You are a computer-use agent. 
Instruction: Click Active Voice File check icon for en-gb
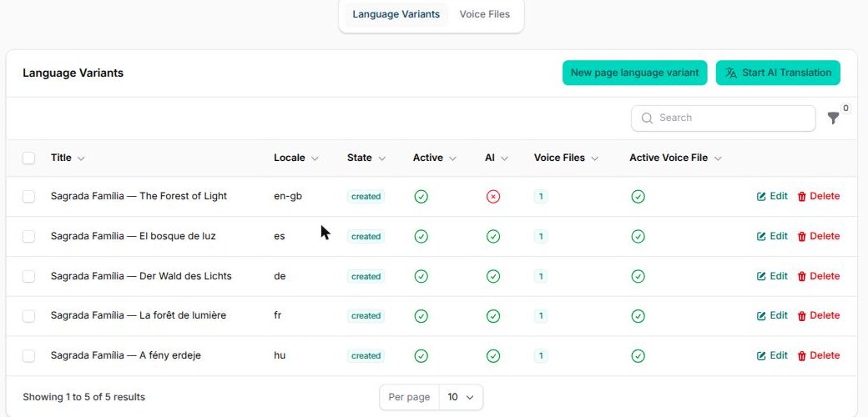click(x=638, y=196)
